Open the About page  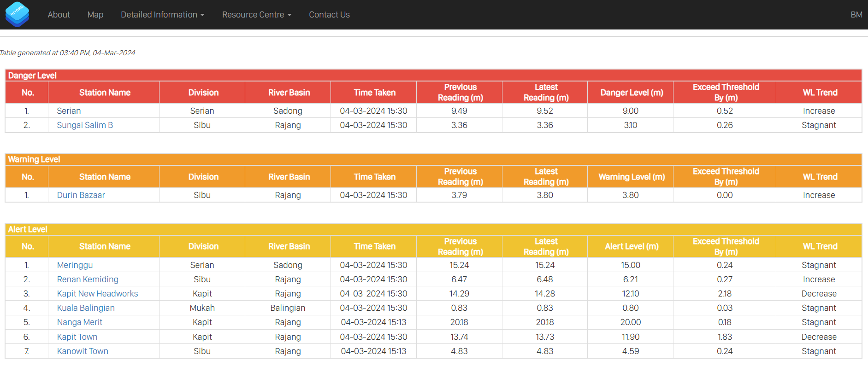tap(59, 15)
